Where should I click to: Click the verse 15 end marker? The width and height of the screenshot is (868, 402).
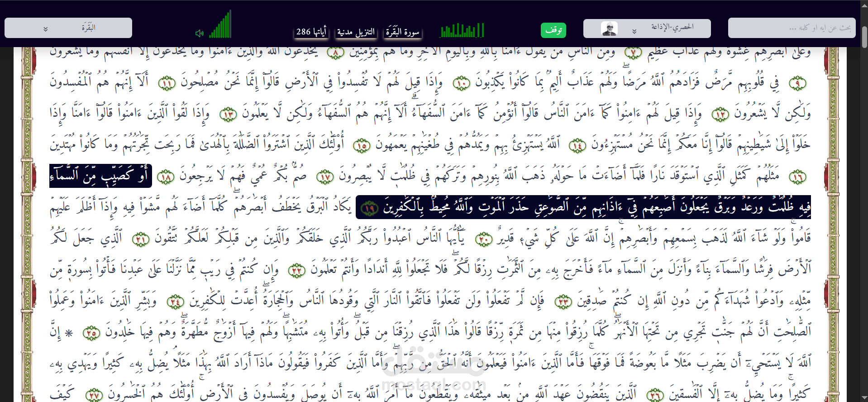[x=362, y=146]
